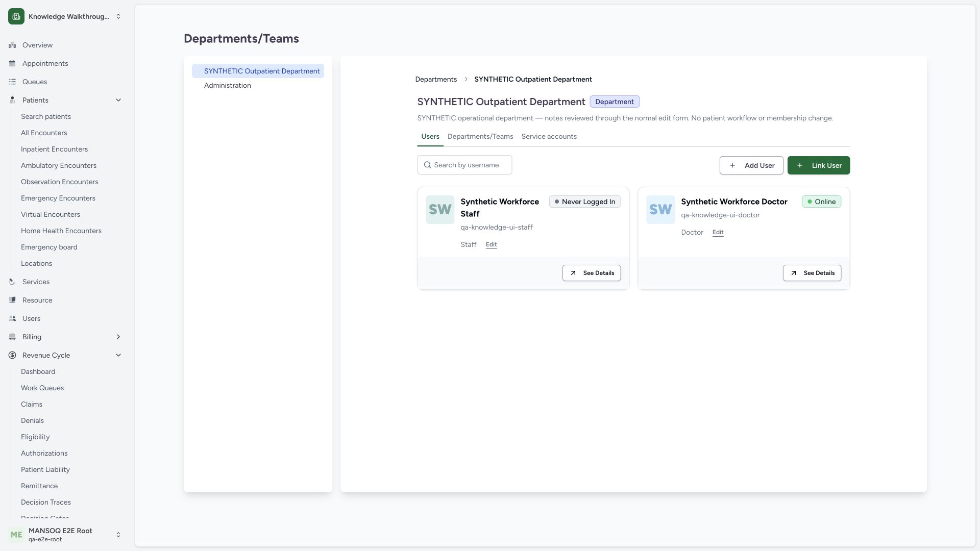Click the Resource sidebar icon
Image resolution: width=980 pixels, height=551 pixels.
pos(12,300)
